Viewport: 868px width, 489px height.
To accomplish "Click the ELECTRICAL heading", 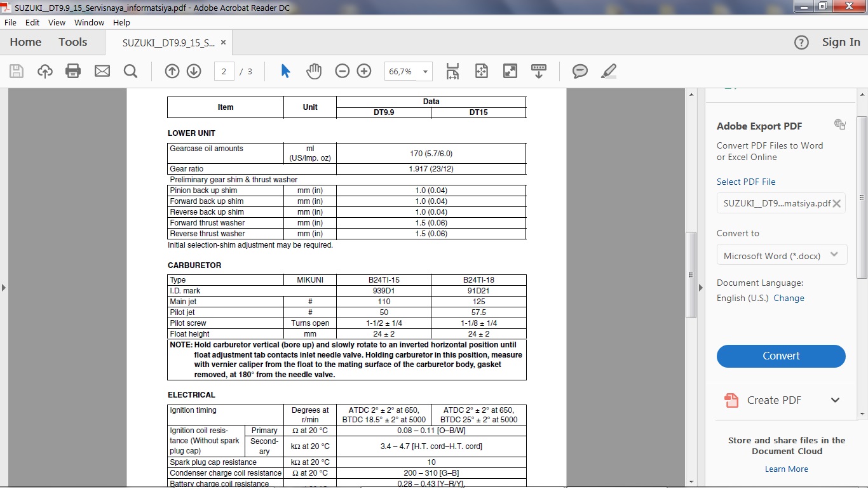I will pyautogui.click(x=191, y=395).
